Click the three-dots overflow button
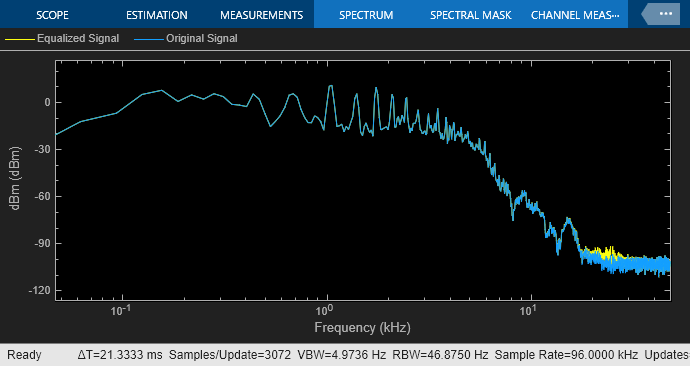690x366 pixels. click(x=665, y=14)
